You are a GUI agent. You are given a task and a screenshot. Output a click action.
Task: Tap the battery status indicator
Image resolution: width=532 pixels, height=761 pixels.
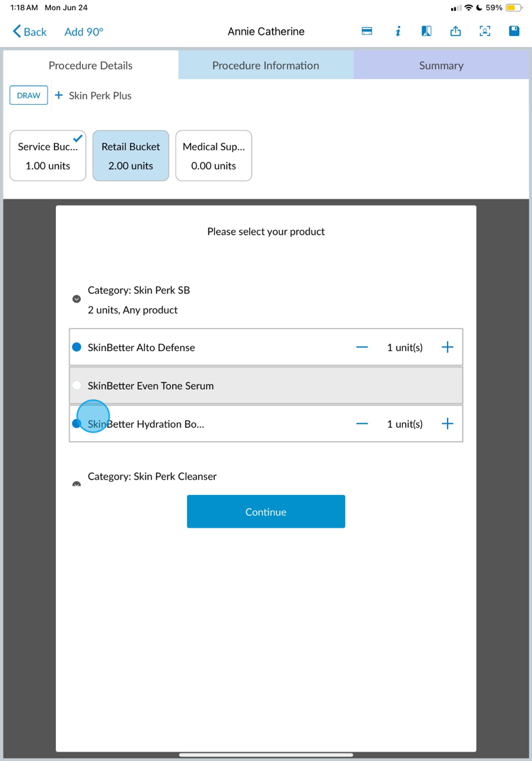pos(514,7)
